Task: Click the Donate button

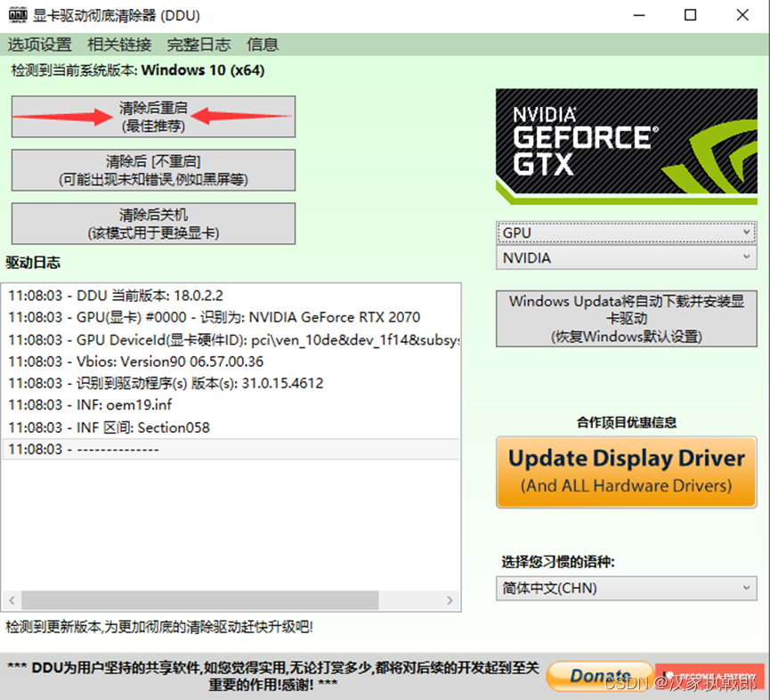Action: click(600, 677)
